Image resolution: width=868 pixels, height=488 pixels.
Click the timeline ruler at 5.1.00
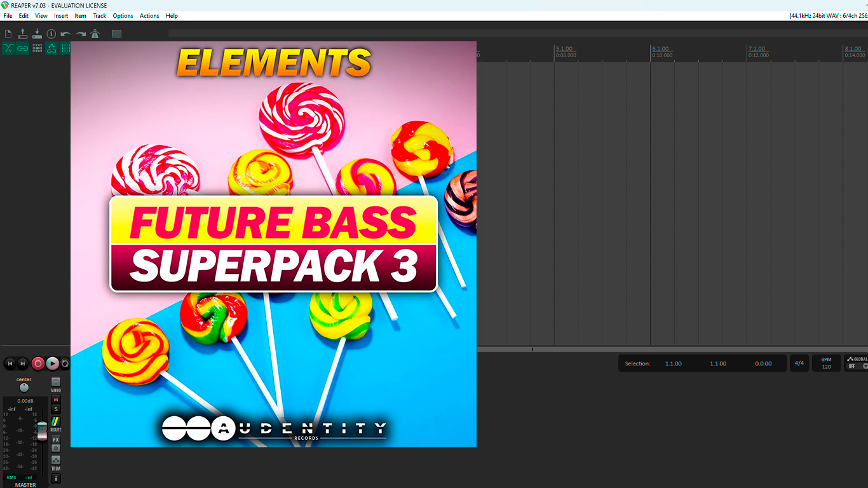[x=564, y=49]
